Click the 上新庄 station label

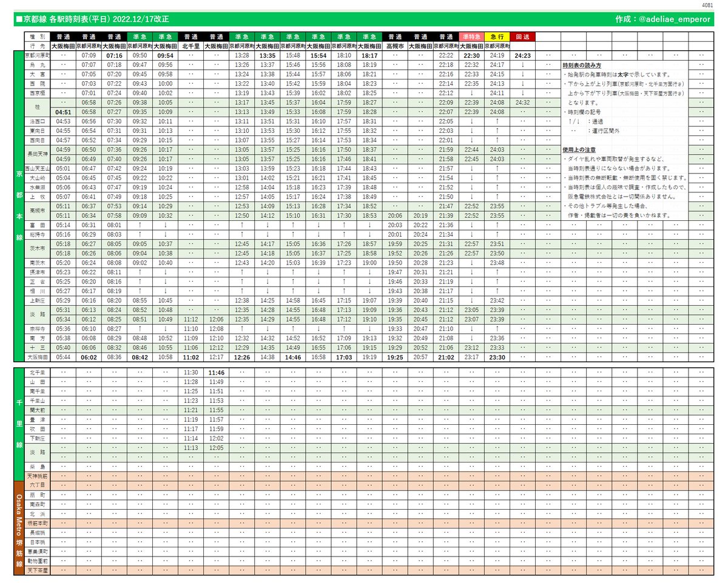38,300
